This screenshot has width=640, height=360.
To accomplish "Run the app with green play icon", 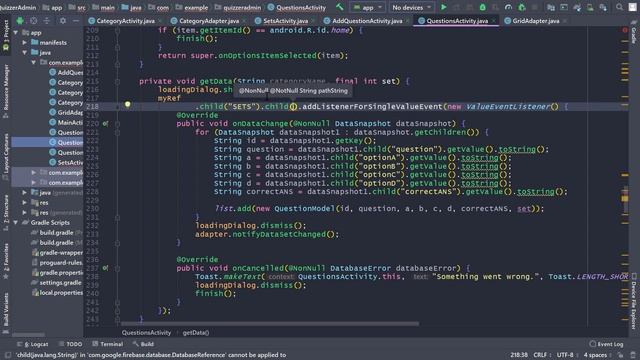I will pyautogui.click(x=444, y=7).
